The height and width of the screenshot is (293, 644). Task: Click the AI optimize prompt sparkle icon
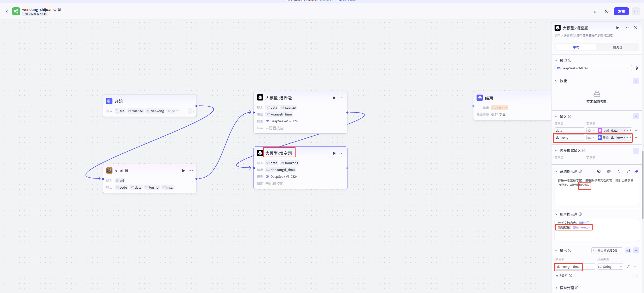click(636, 171)
